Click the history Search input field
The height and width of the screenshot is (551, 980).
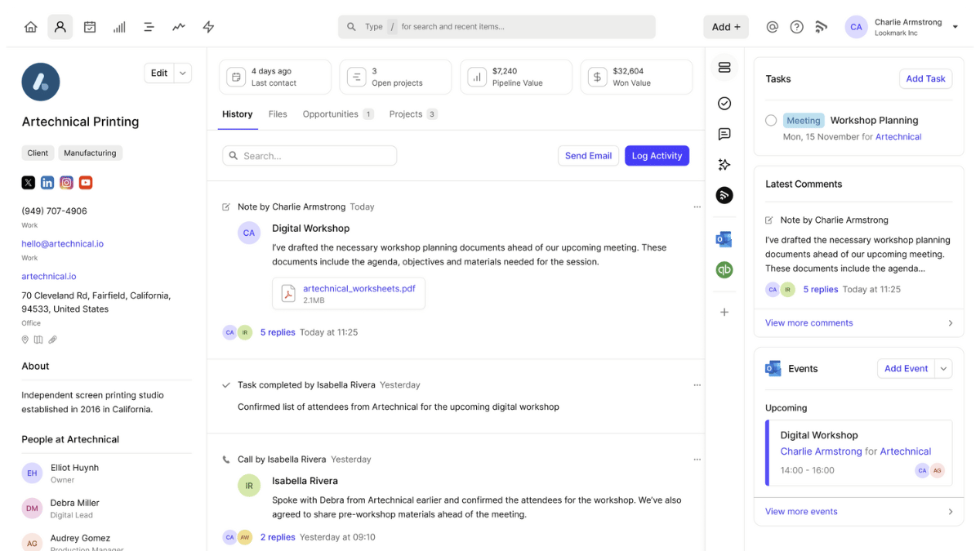click(x=310, y=156)
